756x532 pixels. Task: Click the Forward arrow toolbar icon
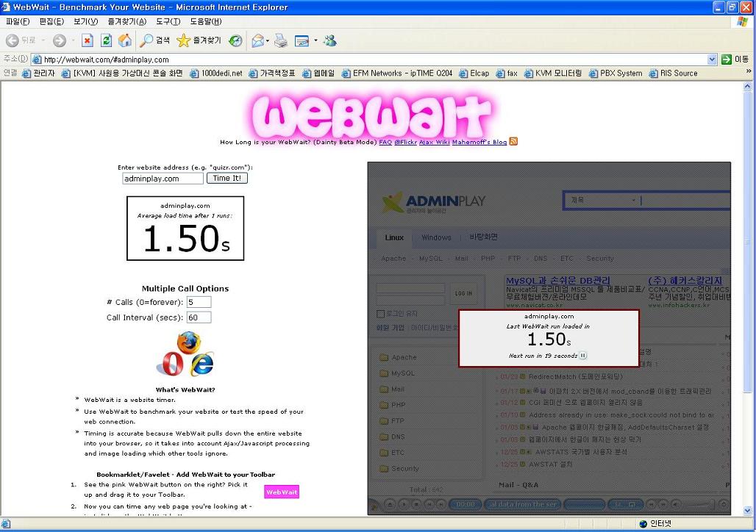coord(60,41)
